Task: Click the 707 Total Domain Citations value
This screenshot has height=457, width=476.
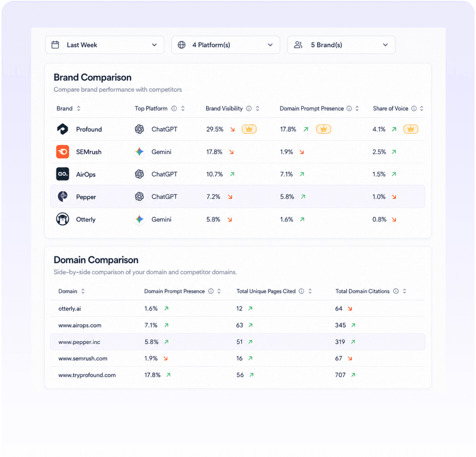Action: [340, 375]
